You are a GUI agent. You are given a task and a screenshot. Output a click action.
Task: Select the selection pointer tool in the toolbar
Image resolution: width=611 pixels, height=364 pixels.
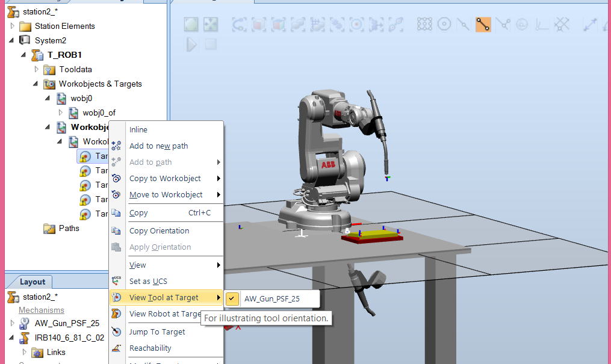(x=190, y=24)
